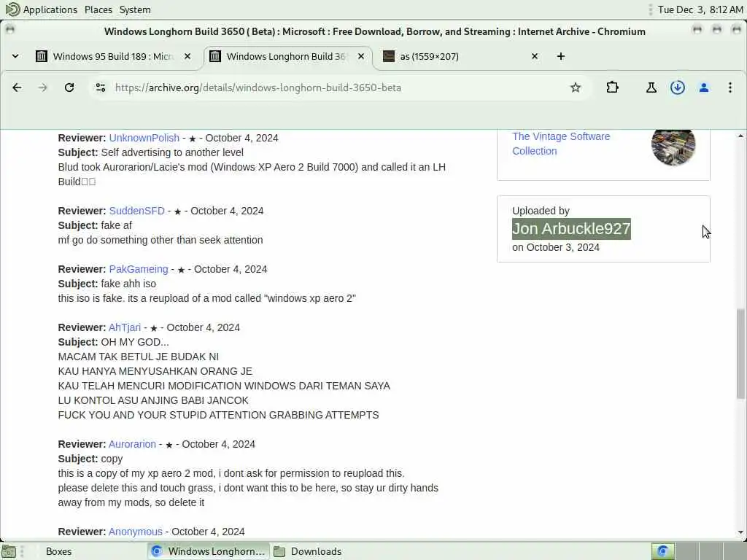Click the forward navigation arrow
Image resolution: width=747 pixels, height=560 pixels.
pos(43,87)
